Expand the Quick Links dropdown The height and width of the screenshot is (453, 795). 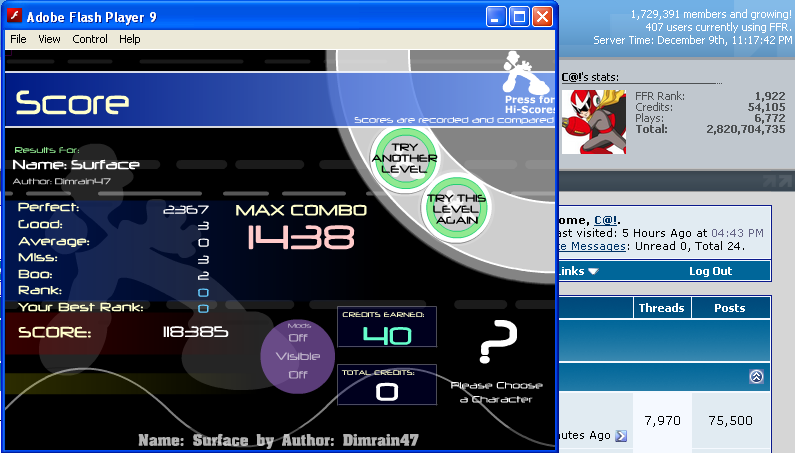[580, 271]
